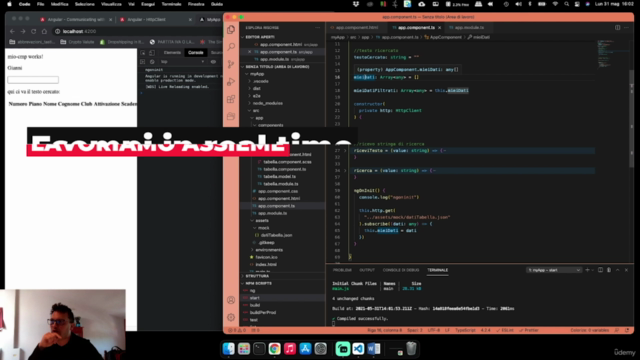The image size is (640, 360).
Task: Open Visual Studio Code from the Dock
Action: coord(358,349)
